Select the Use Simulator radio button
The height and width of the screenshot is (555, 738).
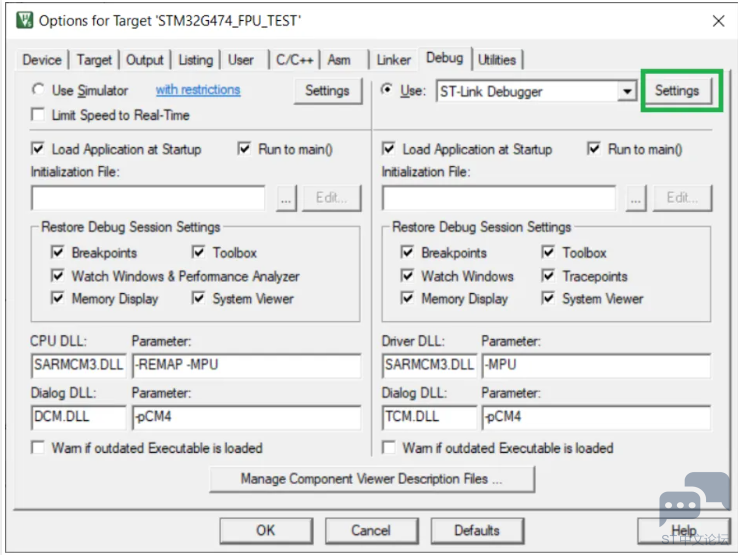tap(38, 89)
